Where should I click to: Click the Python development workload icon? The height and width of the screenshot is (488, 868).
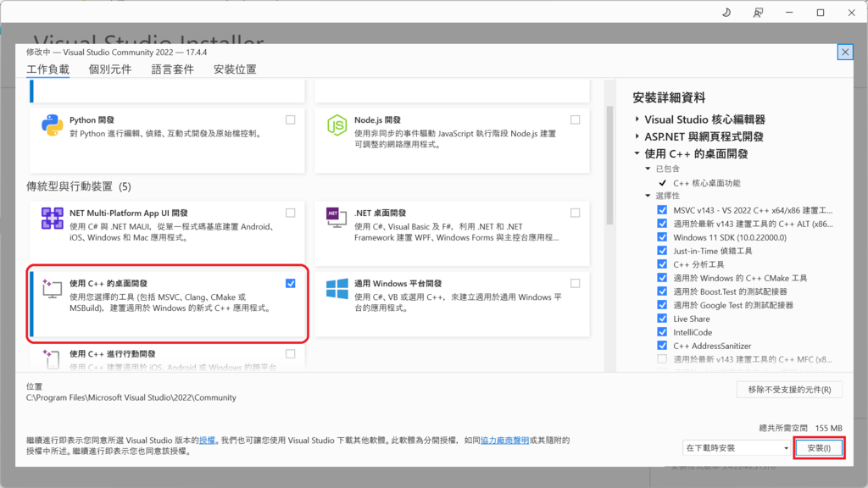point(52,125)
